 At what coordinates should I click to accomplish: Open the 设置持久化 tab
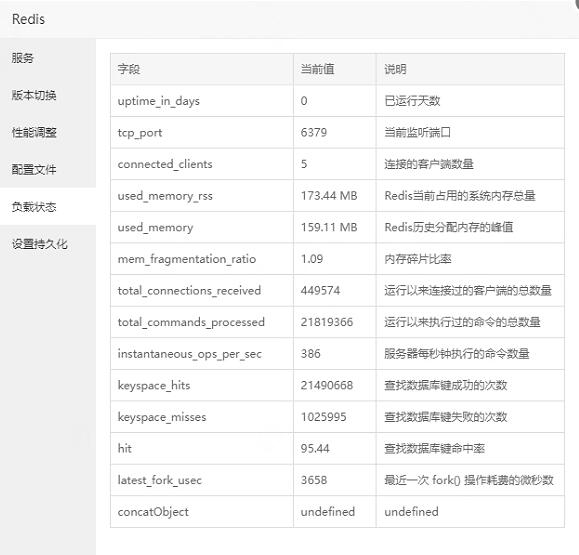48,244
